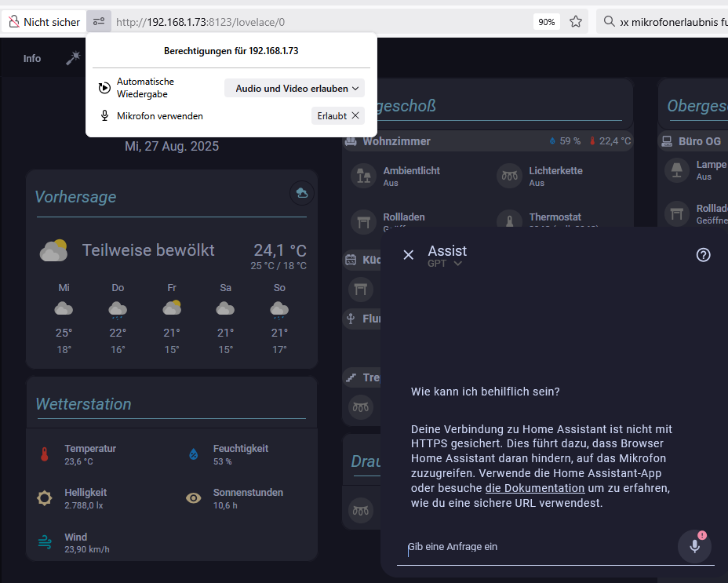Switch to the Info tab
728x583 pixels.
(32, 59)
